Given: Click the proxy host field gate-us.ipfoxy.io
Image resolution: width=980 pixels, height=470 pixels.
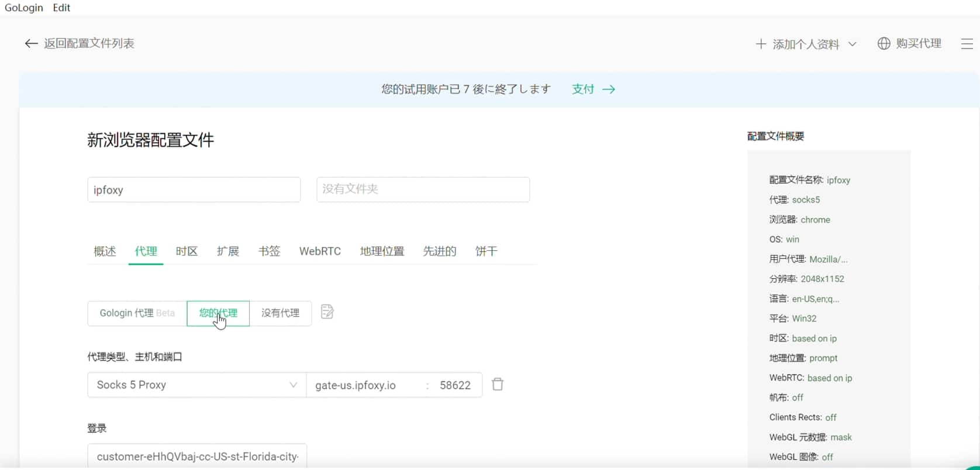Looking at the screenshot, I should pos(365,385).
